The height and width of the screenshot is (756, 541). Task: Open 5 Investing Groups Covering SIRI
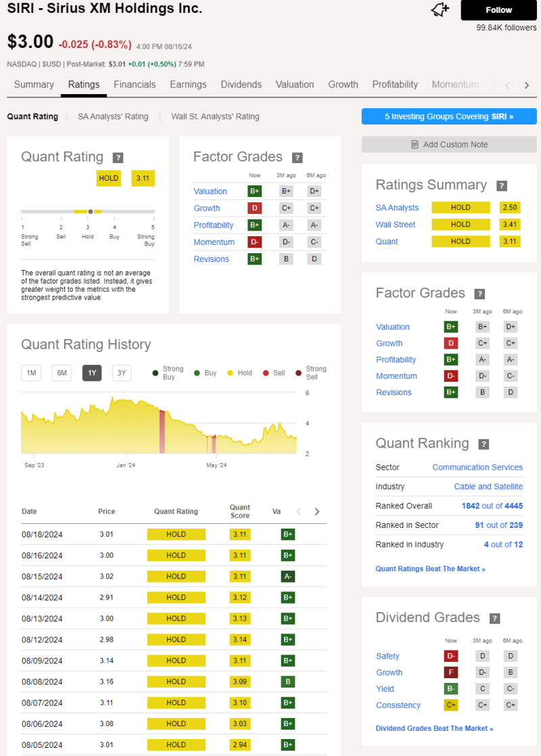tap(449, 116)
